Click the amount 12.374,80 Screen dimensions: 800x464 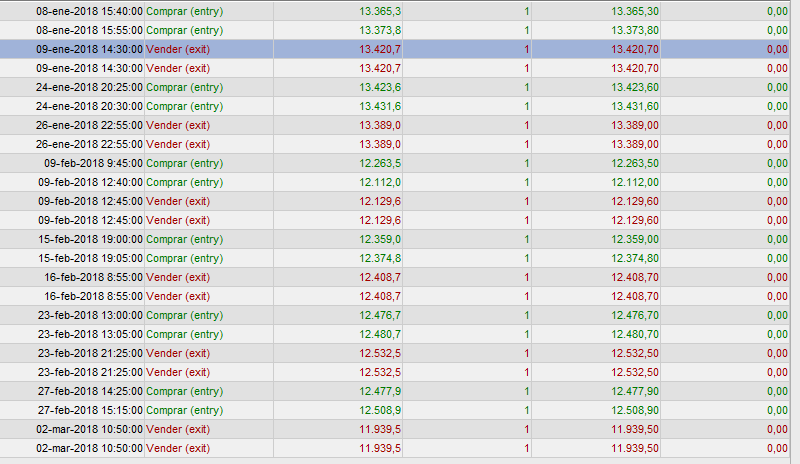(x=635, y=258)
